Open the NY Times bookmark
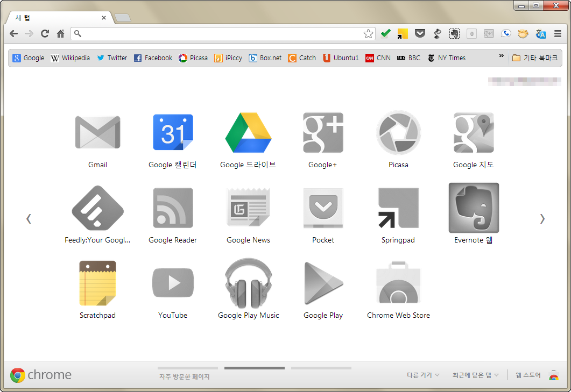Viewport: 571px width, 392px height. 447,58
